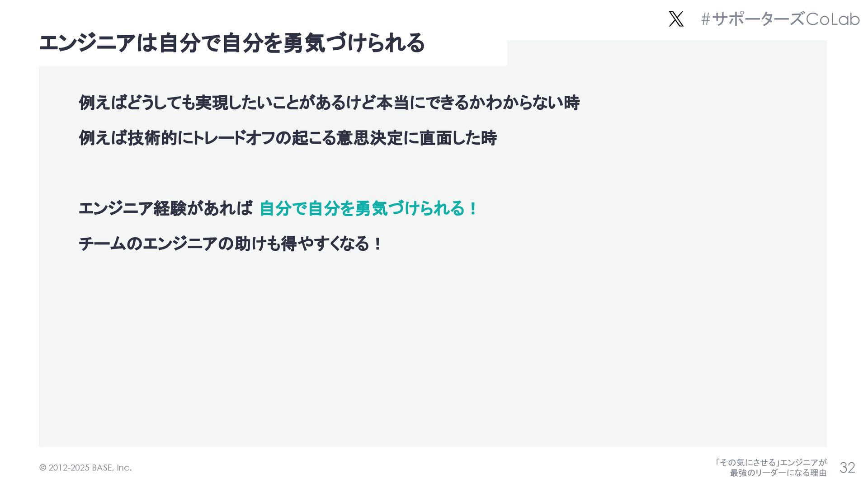Click the line 例えば技術的にトレードオフの起こる意思決定
868x488 pixels.
point(288,138)
